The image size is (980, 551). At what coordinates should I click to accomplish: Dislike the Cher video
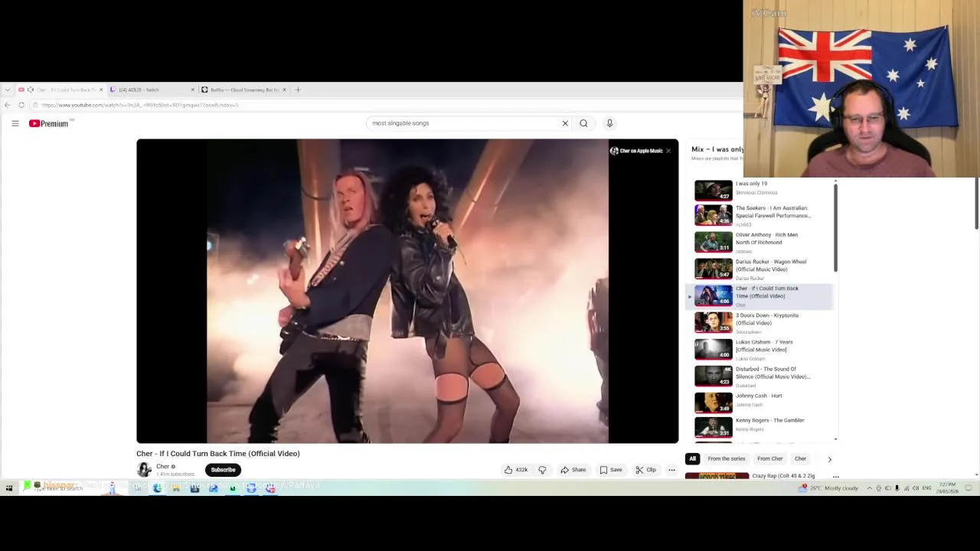point(542,470)
